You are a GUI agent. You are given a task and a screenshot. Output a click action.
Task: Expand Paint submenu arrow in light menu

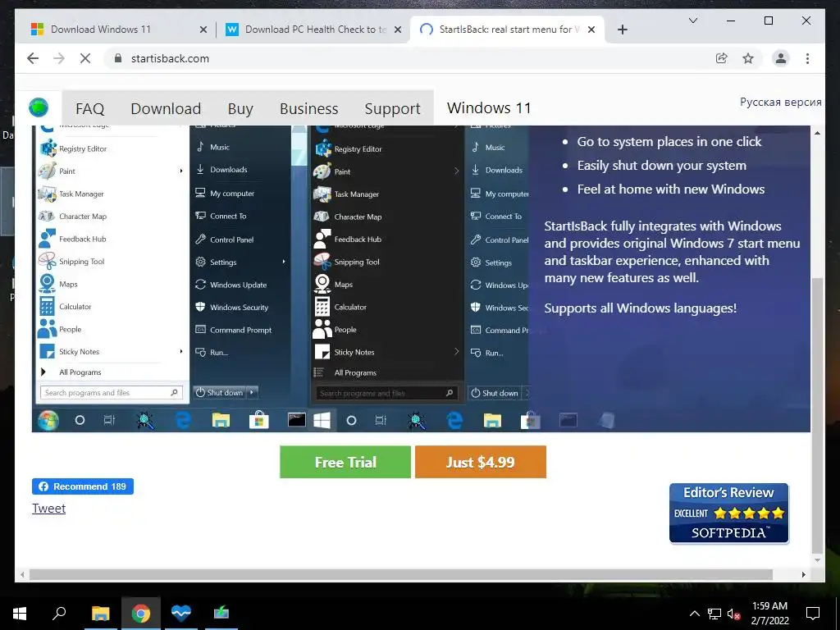tap(181, 171)
